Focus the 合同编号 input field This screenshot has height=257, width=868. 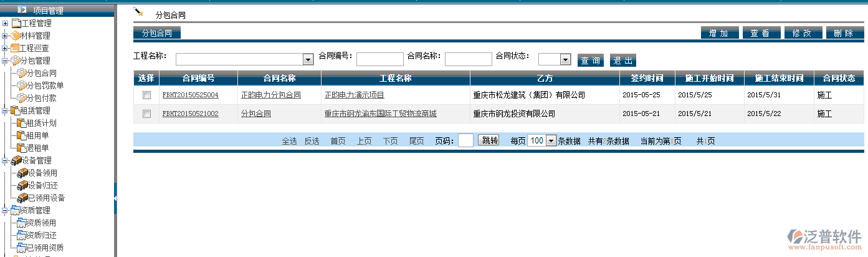pyautogui.click(x=379, y=59)
